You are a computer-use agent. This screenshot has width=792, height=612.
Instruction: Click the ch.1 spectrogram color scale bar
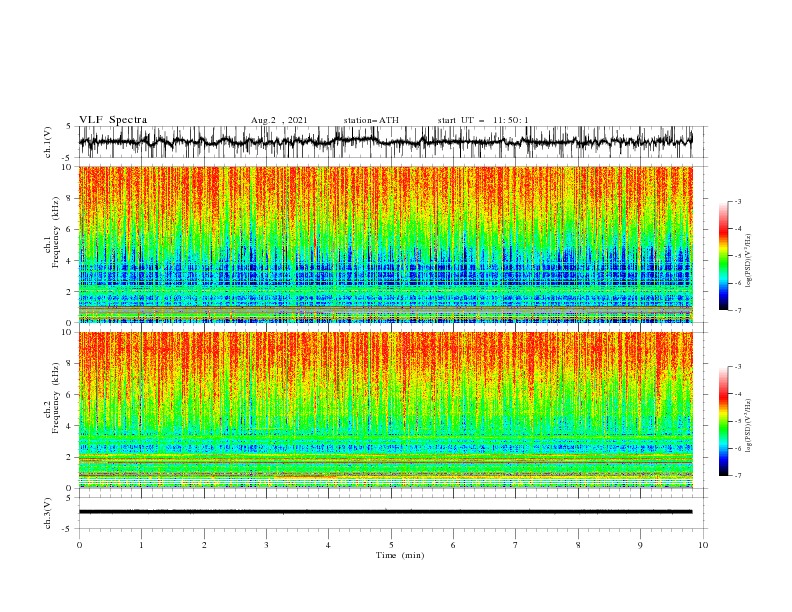click(723, 256)
